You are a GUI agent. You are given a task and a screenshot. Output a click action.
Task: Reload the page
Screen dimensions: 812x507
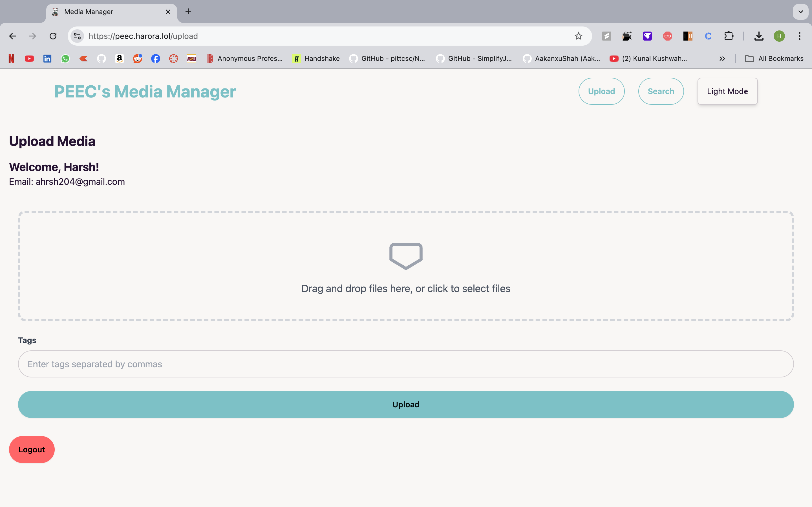53,36
